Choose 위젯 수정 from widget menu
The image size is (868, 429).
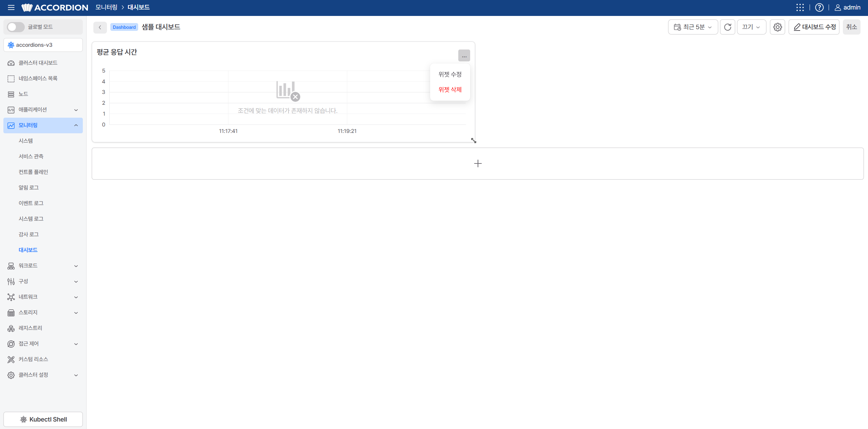[x=450, y=74]
